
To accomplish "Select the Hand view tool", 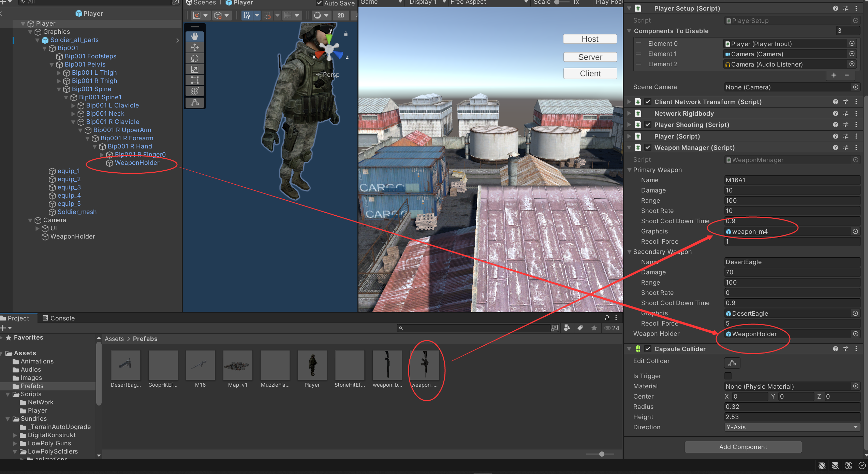I will pos(195,36).
